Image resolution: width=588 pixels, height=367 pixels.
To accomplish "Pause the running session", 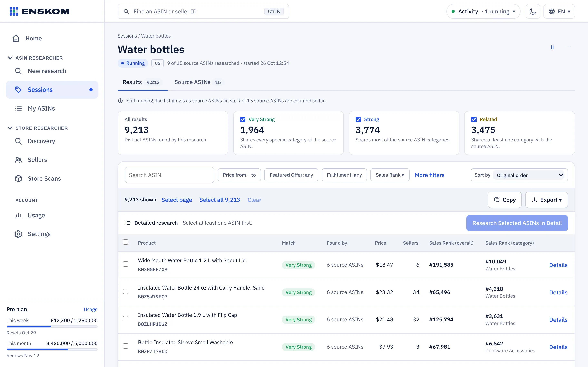I will tap(552, 47).
